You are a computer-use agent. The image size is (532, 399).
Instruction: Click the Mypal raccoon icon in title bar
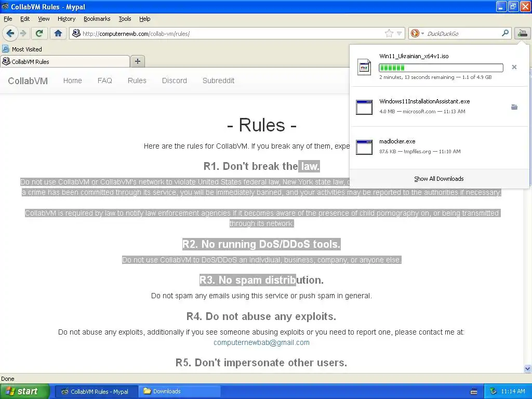(x=5, y=6)
